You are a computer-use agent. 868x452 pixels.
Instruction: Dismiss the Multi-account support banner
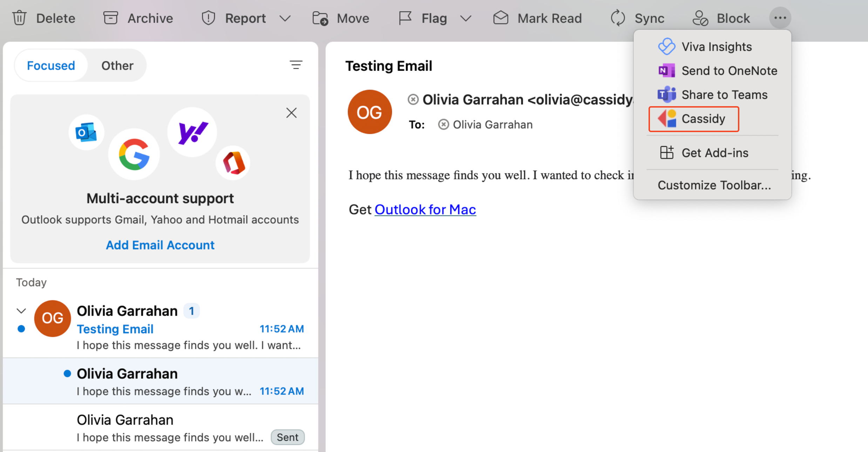point(291,112)
